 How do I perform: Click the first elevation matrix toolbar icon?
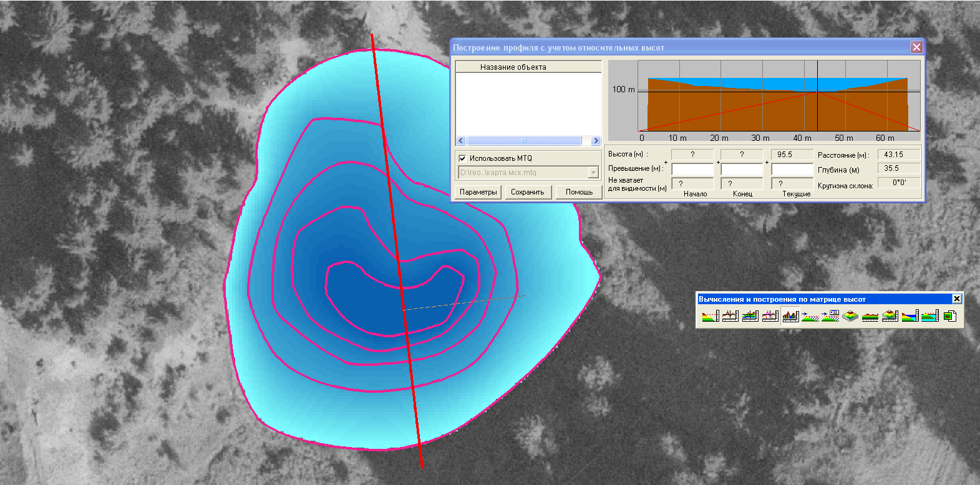tap(710, 316)
